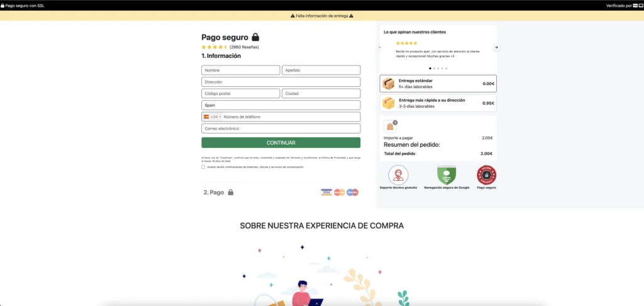Click the yellow star rating under Pago seguro
Viewport: 644px width, 306px height.
point(214,47)
